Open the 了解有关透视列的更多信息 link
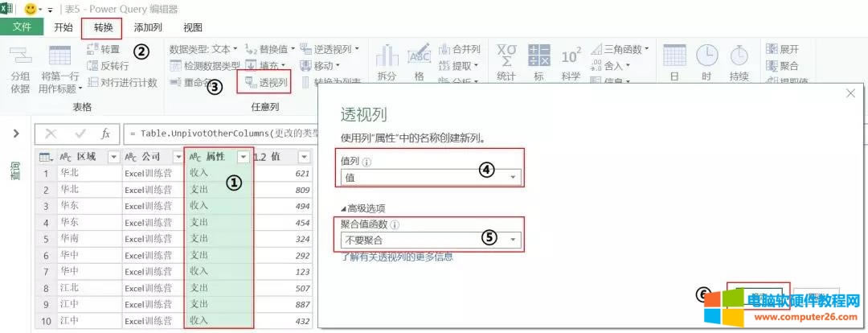 [397, 257]
